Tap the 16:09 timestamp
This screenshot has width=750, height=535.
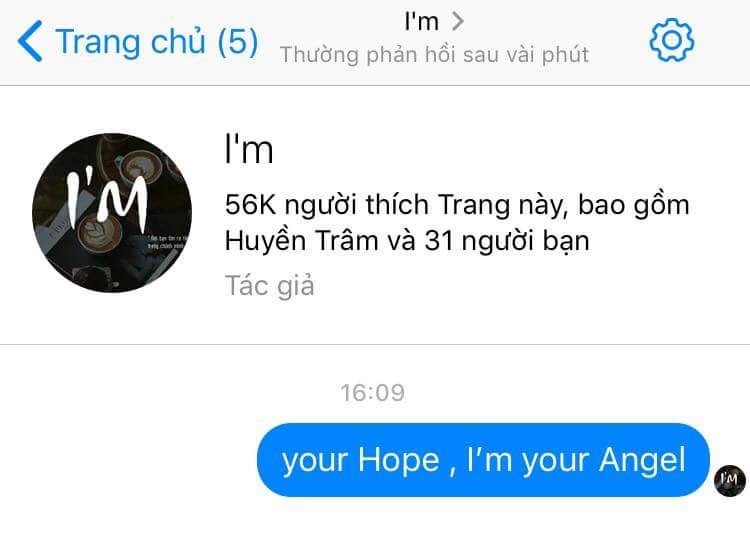click(x=373, y=393)
